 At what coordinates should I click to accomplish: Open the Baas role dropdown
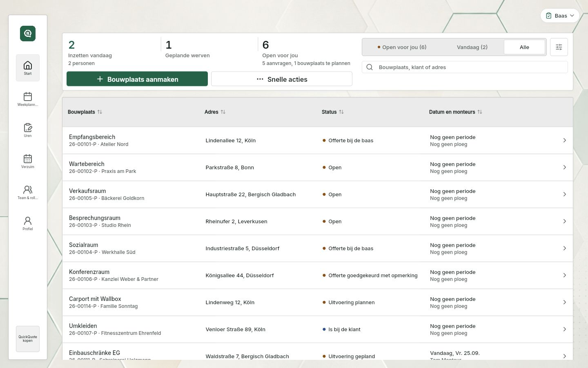click(x=560, y=16)
